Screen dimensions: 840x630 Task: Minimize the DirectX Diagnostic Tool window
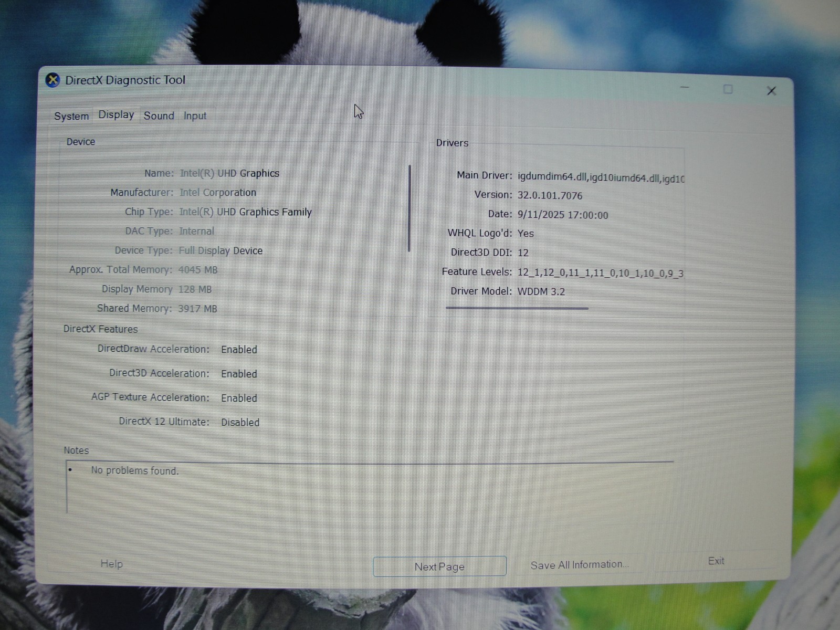(685, 88)
